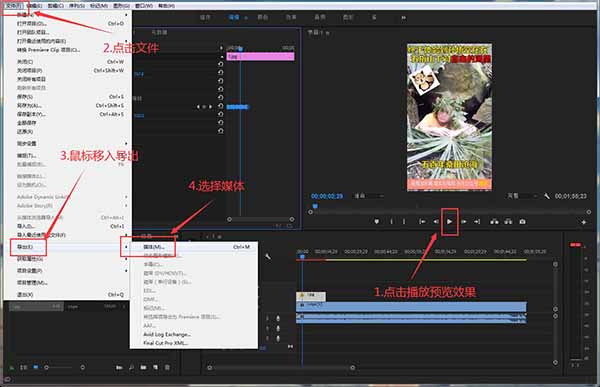Choose 媒体(M)... in the export submenu

click(194, 247)
